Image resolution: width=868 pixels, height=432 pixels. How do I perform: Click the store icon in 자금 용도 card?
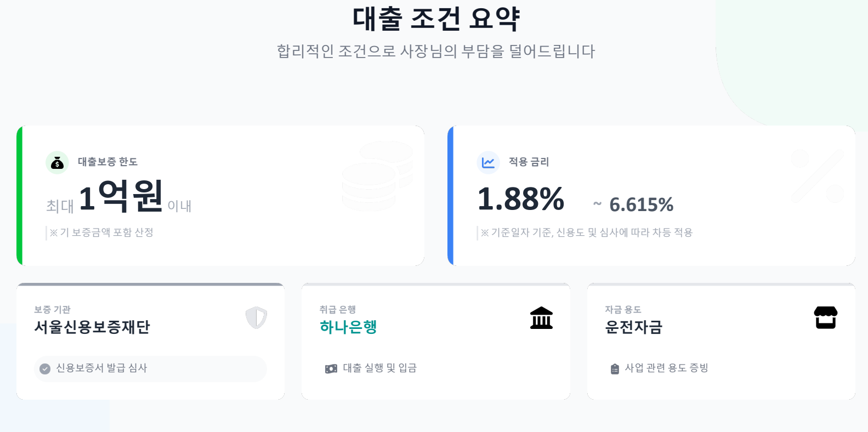click(x=826, y=318)
